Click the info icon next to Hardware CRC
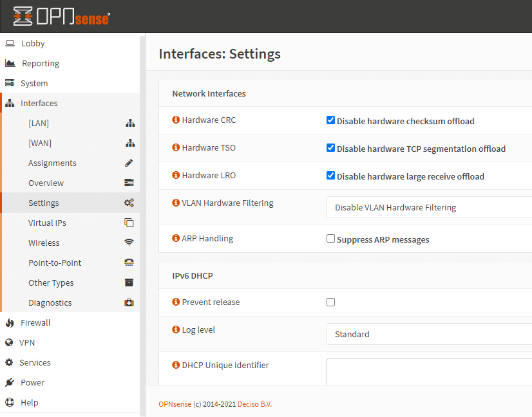 click(x=175, y=120)
